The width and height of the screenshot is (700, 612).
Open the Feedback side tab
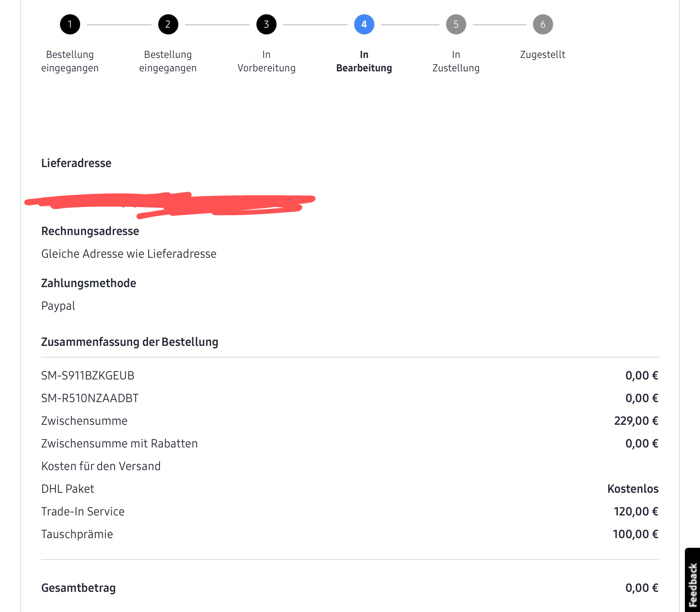tap(692, 584)
